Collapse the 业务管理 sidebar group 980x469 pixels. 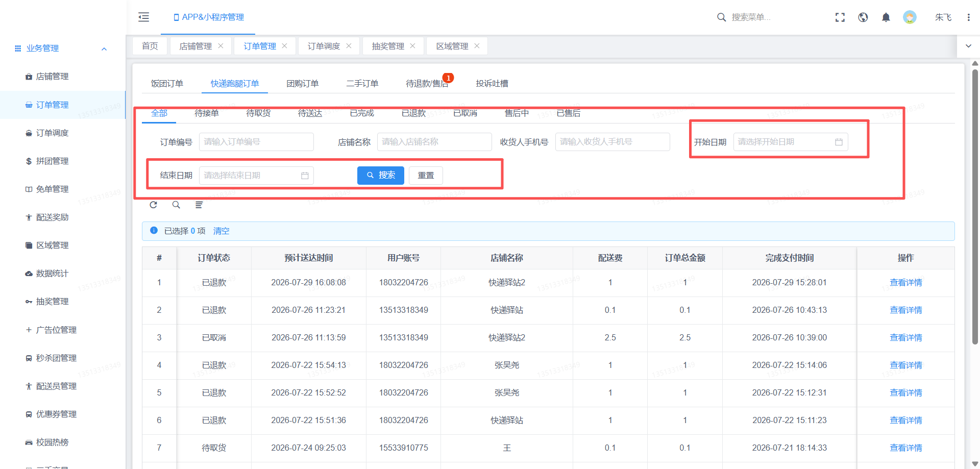tap(104, 48)
